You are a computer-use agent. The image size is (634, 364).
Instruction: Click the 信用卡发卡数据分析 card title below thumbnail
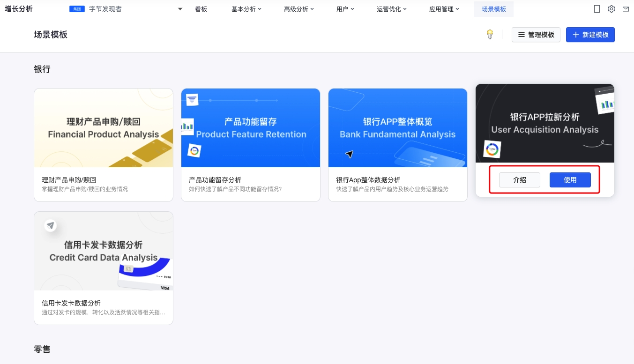pyautogui.click(x=71, y=303)
